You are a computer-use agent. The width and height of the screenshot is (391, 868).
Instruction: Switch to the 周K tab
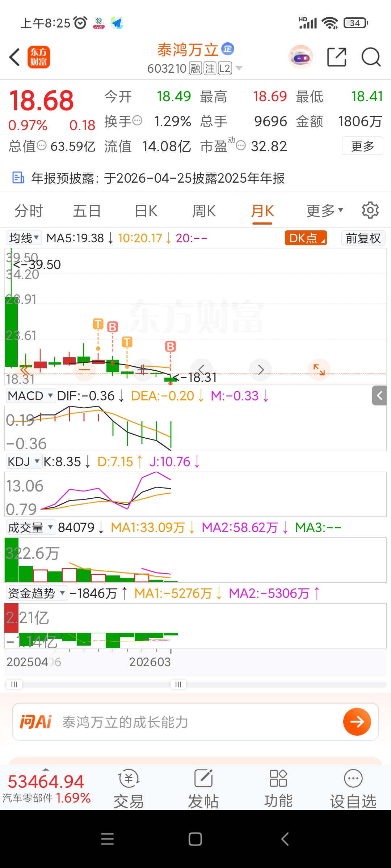click(204, 210)
